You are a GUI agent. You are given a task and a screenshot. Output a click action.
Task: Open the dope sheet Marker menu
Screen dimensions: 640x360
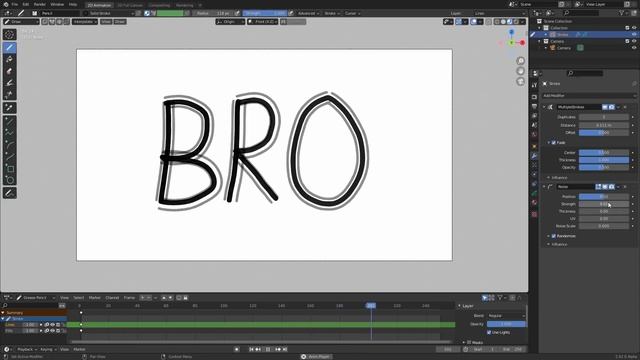pyautogui.click(x=95, y=298)
